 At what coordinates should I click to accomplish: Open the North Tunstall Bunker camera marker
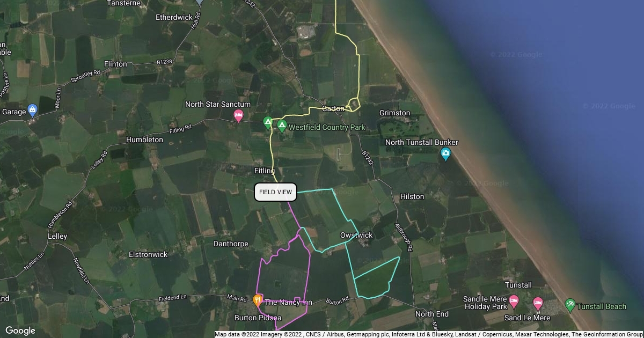click(445, 155)
